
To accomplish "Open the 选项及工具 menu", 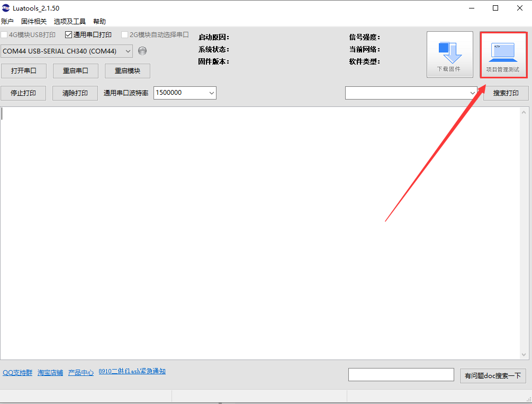I will [x=69, y=21].
